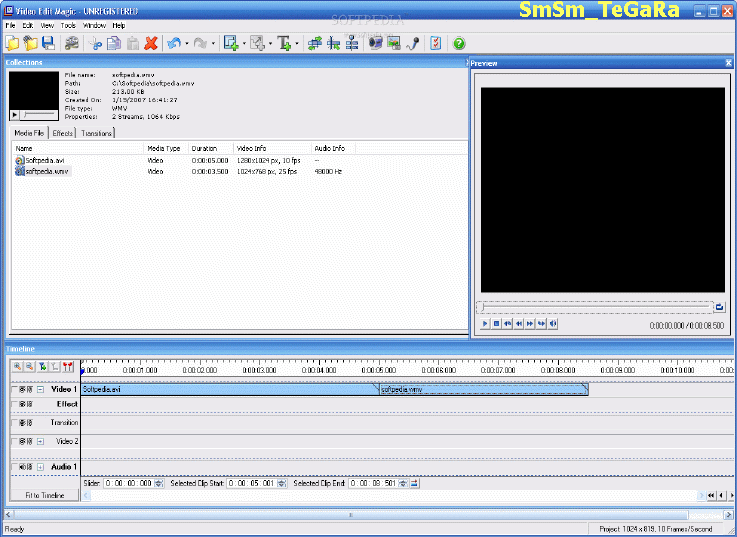The height and width of the screenshot is (537, 737).
Task: Click the timeline icon with green arrow
Action: (x=43, y=366)
